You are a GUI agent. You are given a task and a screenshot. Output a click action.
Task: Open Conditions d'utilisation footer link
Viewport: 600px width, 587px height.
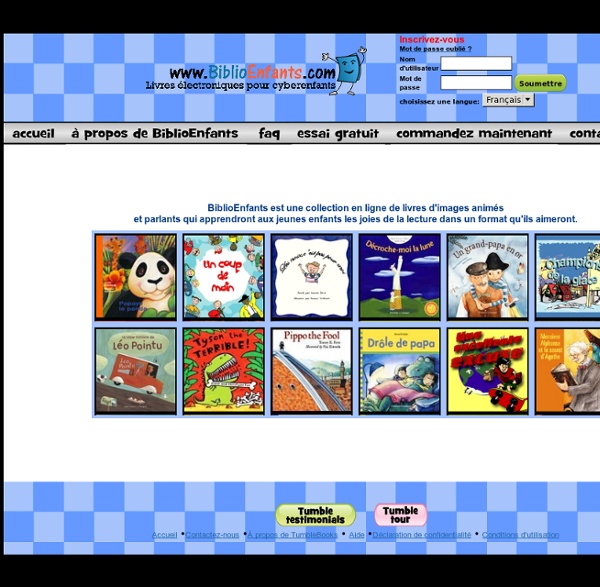tap(520, 535)
